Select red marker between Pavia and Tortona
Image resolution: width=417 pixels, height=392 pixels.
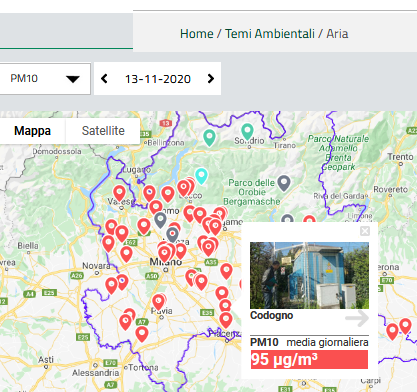[x=142, y=334]
